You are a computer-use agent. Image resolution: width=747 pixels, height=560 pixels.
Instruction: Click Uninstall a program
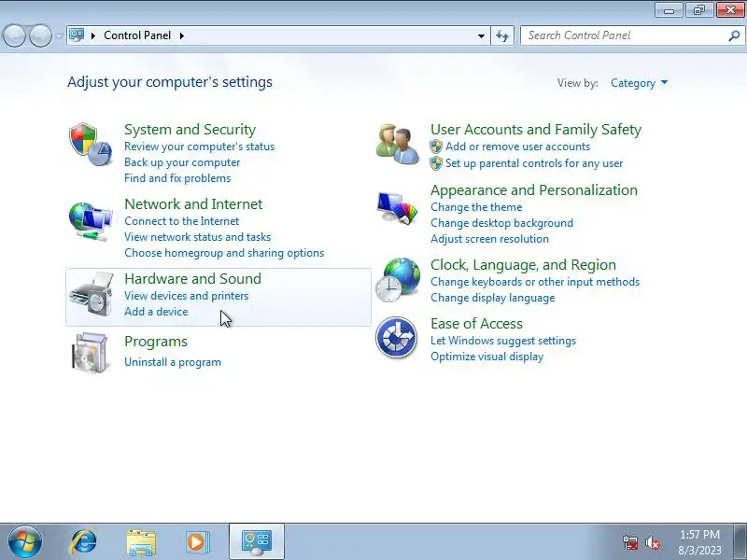point(173,362)
